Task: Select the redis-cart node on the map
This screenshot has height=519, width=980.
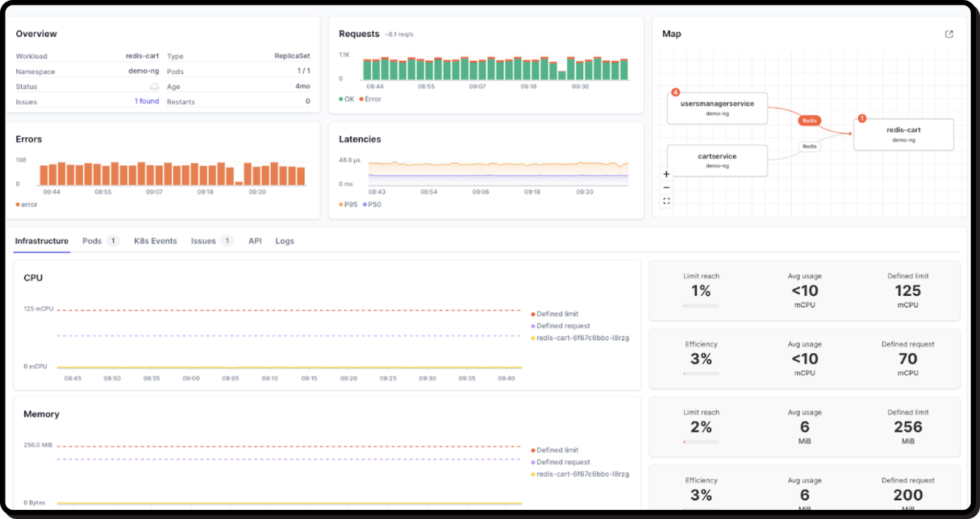Action: tap(904, 134)
